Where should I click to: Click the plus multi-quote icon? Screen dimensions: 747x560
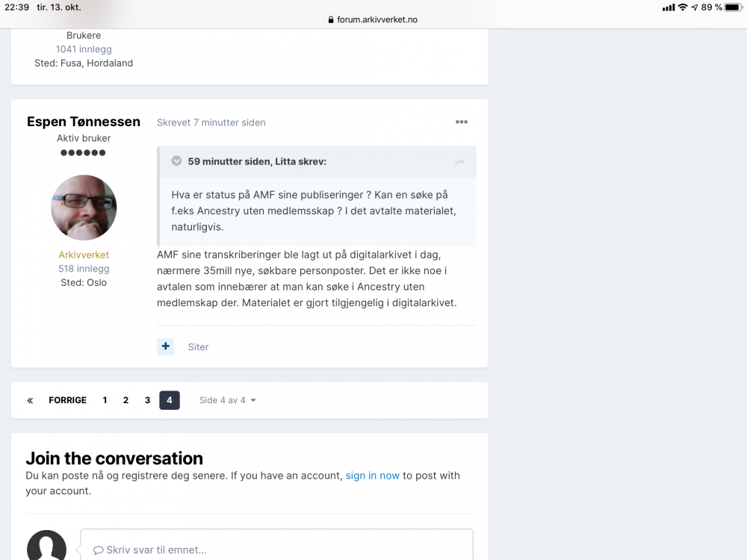point(166,346)
